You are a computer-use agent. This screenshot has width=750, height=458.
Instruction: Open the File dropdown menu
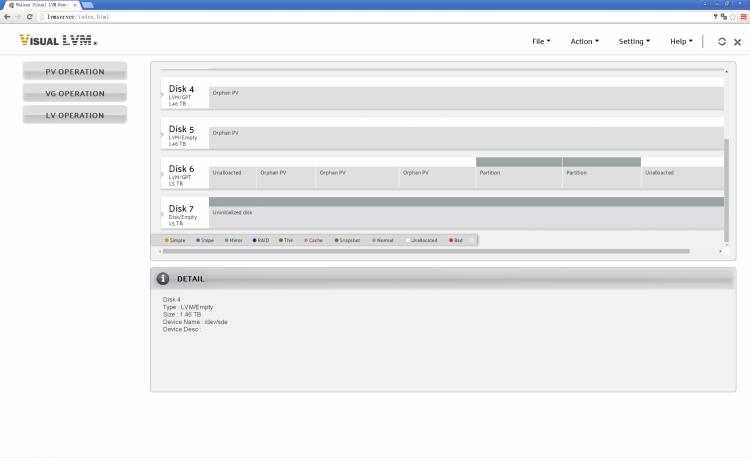(x=541, y=41)
